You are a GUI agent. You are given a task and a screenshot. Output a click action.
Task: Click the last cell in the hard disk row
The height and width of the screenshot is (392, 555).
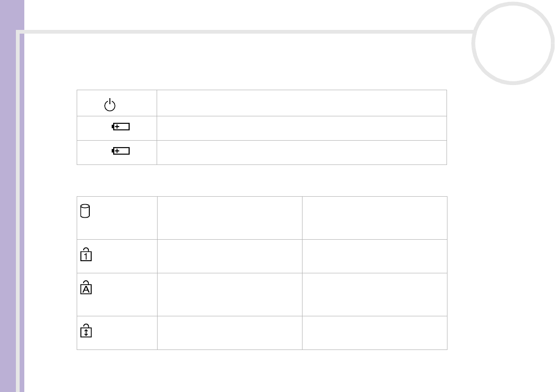375,218
